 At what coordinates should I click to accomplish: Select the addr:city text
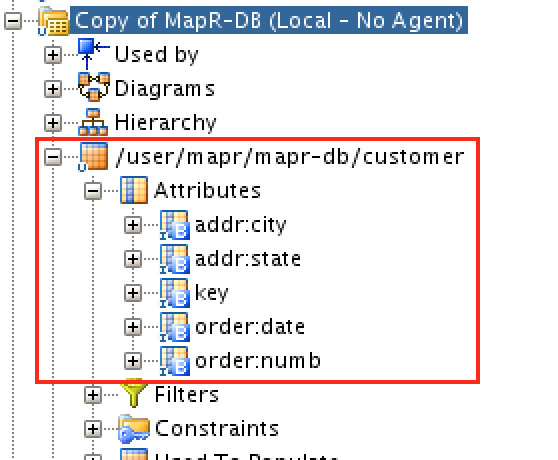[241, 225]
